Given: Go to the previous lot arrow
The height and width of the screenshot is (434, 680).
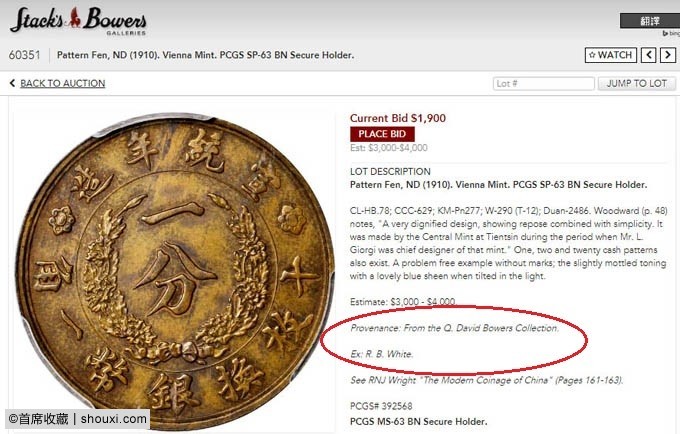Looking at the screenshot, I should [x=648, y=55].
